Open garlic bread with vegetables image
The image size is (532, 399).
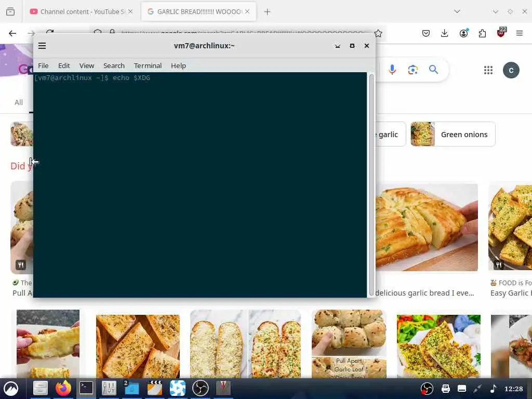click(438, 346)
